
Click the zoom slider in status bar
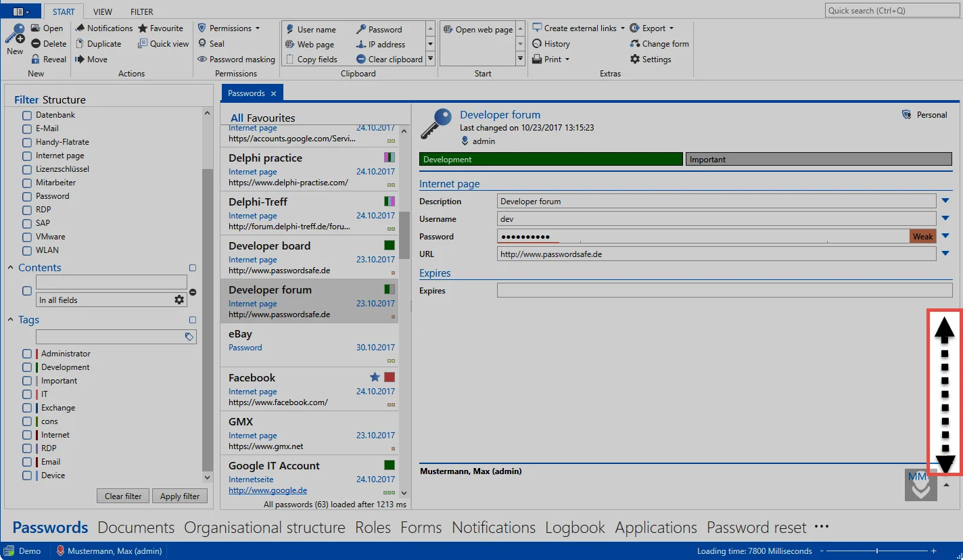878,551
